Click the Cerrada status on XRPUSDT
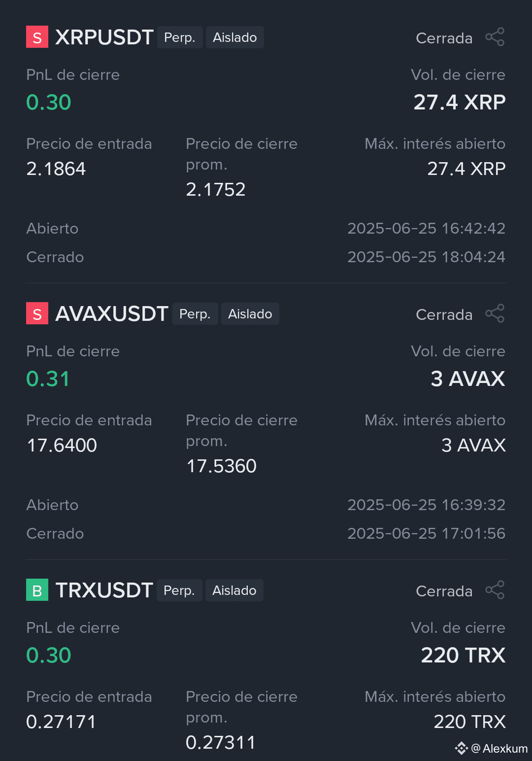Image resolution: width=532 pixels, height=761 pixels. click(444, 38)
